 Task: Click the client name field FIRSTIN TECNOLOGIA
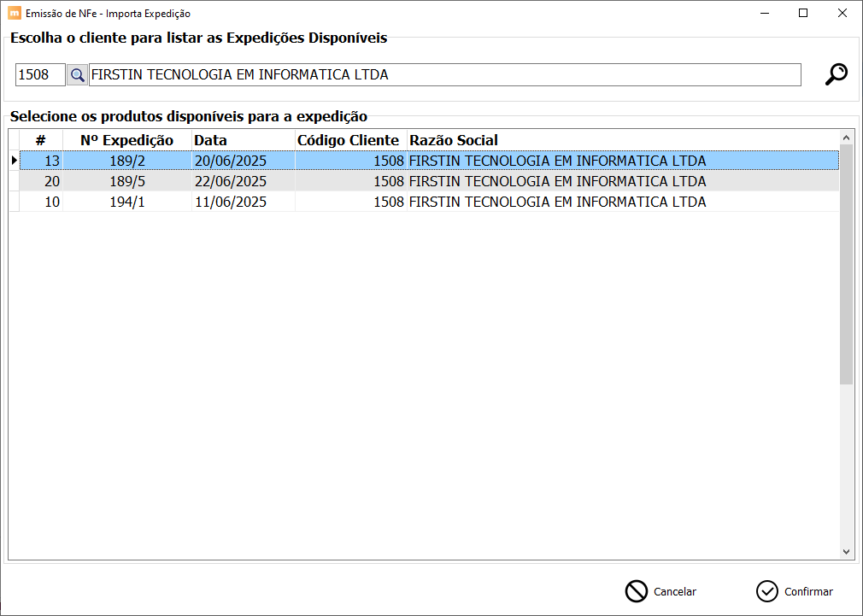pyautogui.click(x=444, y=75)
